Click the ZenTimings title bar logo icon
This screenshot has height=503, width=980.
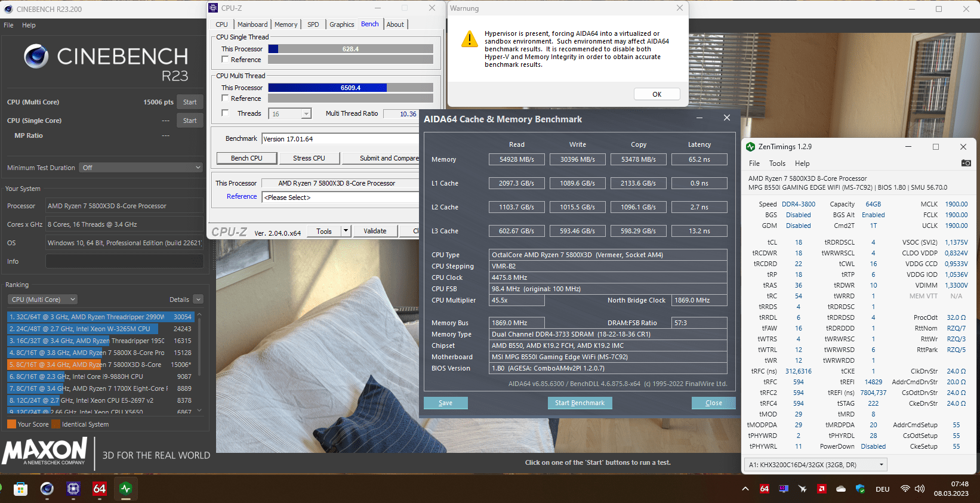(x=751, y=147)
